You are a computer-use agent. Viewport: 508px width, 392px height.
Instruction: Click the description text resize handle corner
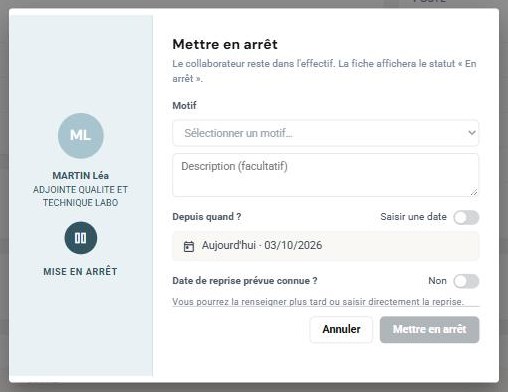[474, 192]
